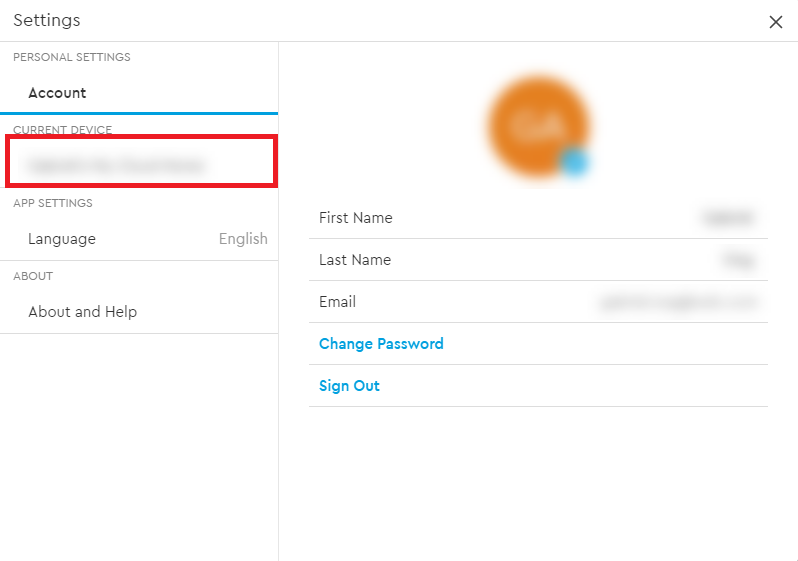Click the blue badge on the avatar
The height and width of the screenshot is (561, 798).
point(575,163)
